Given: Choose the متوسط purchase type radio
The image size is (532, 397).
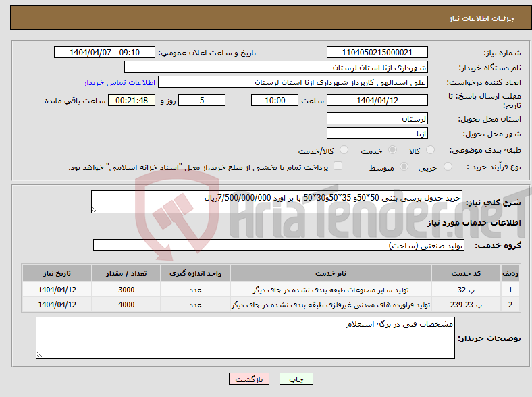Looking at the screenshot, I should coord(404,166).
